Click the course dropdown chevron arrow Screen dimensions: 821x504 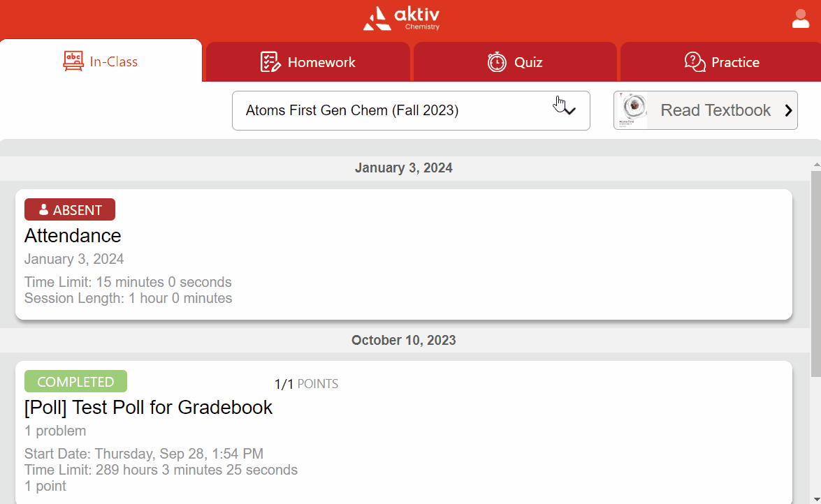pos(570,111)
